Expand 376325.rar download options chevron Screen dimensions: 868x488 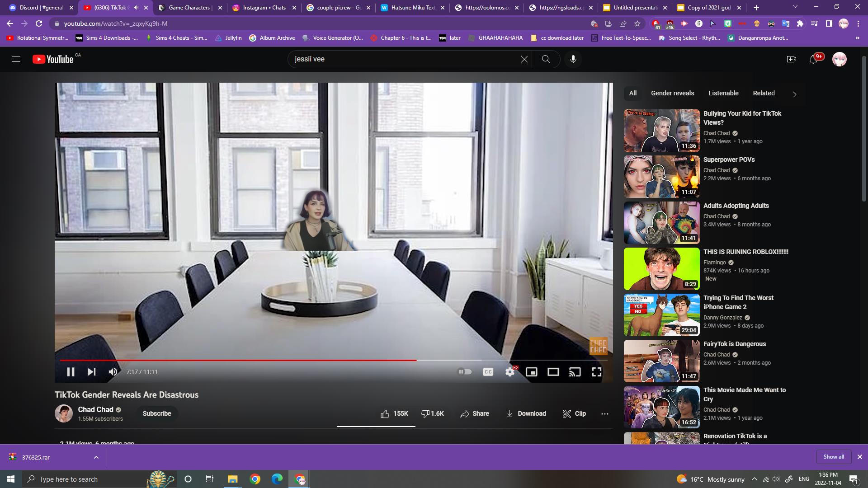click(96, 457)
